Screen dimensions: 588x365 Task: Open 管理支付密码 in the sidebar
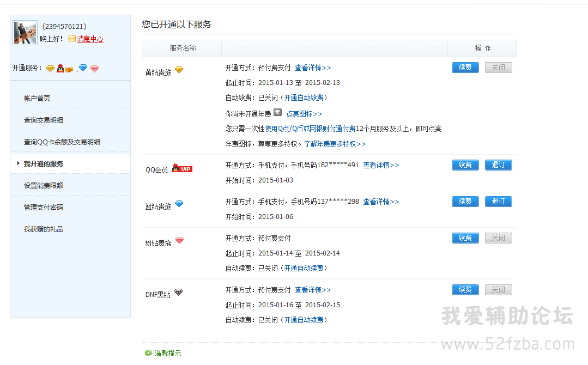point(44,207)
